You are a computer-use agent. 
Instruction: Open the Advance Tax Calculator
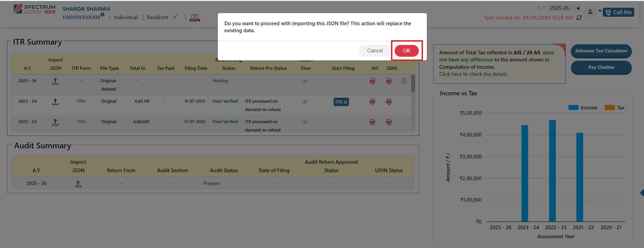(601, 51)
